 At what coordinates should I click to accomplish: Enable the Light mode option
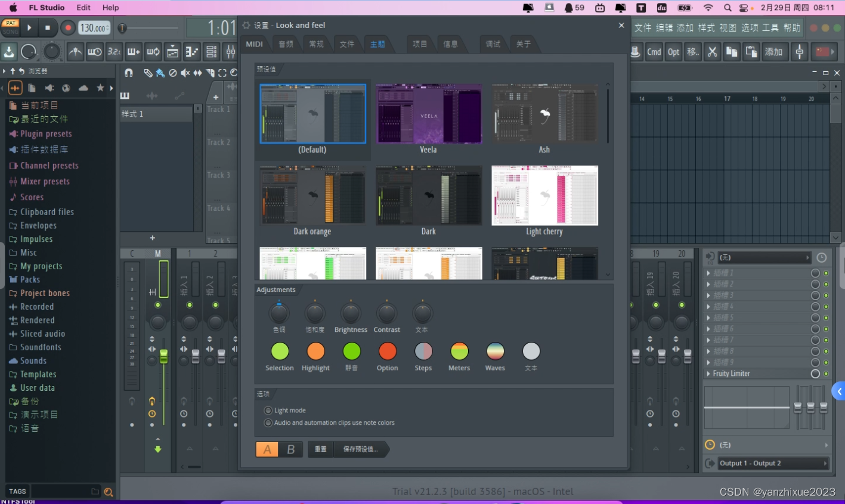click(x=268, y=410)
